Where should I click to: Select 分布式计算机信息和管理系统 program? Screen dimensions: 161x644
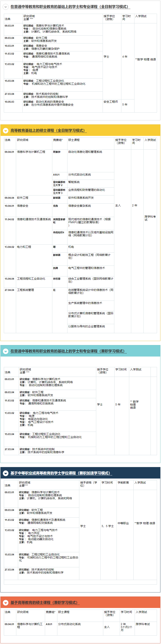pos(91,315)
